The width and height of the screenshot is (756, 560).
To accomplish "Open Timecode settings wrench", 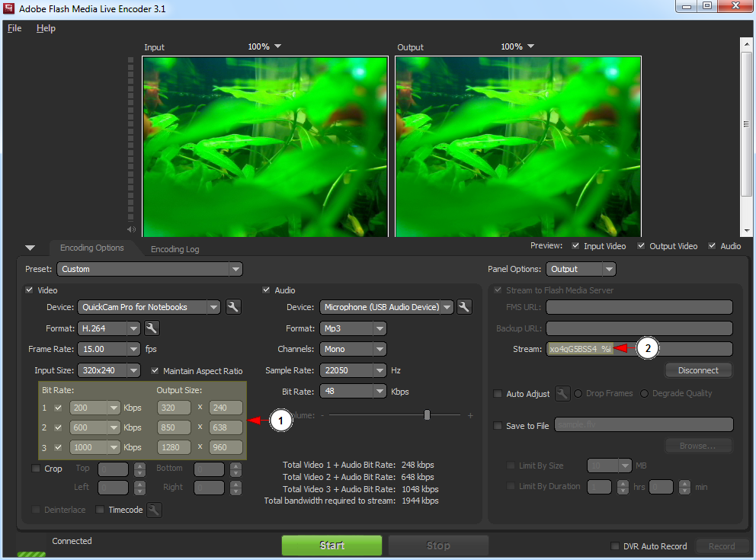I will point(154,510).
